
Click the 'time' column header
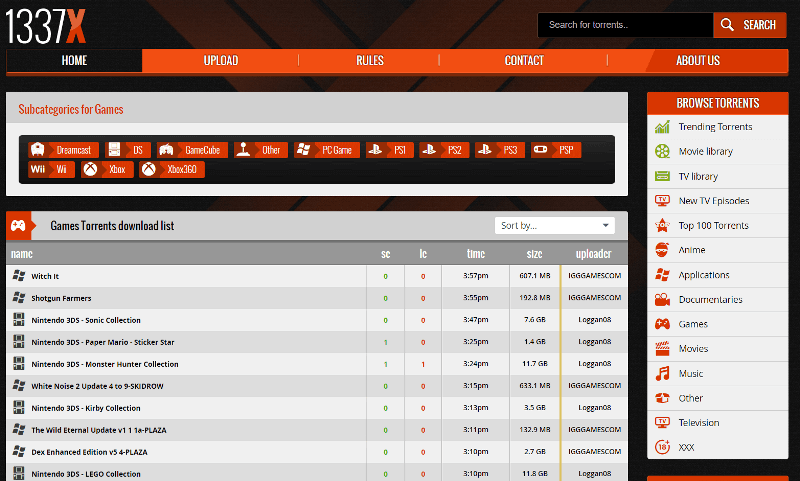[x=476, y=254]
